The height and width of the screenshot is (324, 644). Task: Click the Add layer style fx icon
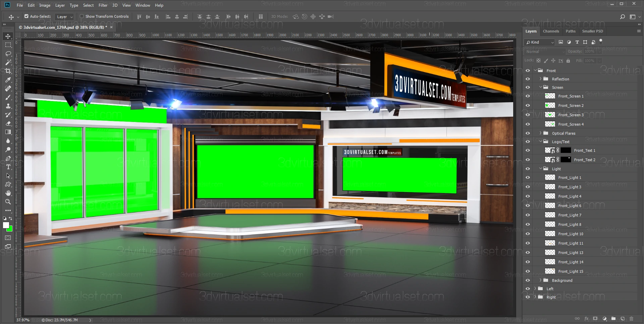coord(586,319)
